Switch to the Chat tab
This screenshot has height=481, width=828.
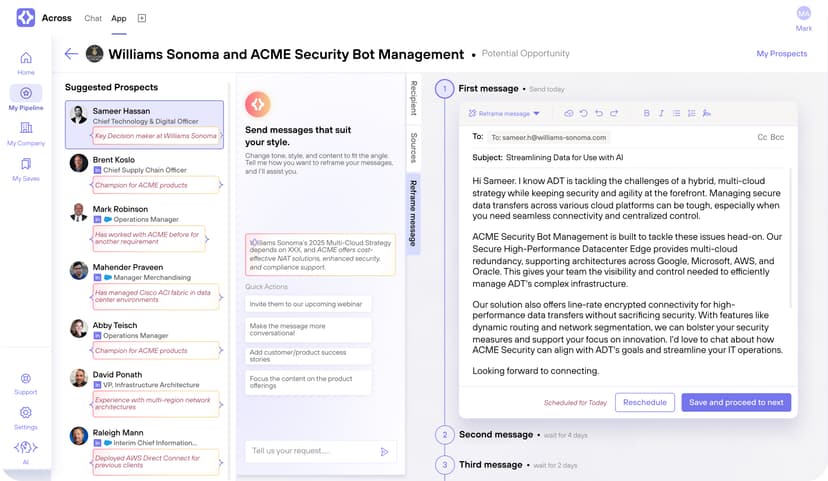pyautogui.click(x=93, y=18)
